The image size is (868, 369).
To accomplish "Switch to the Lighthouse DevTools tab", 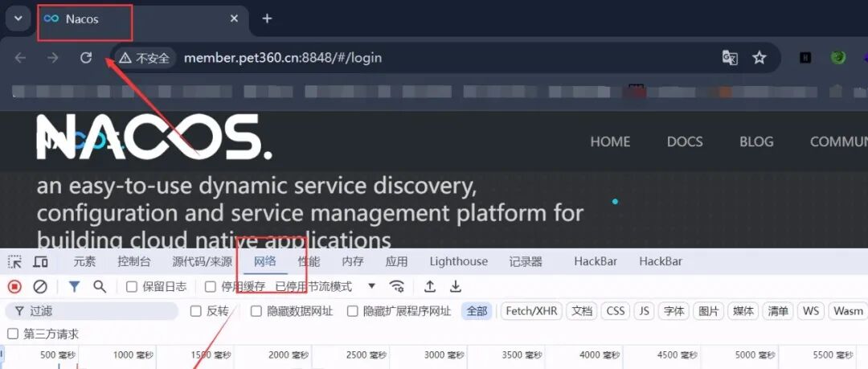I will 458,261.
